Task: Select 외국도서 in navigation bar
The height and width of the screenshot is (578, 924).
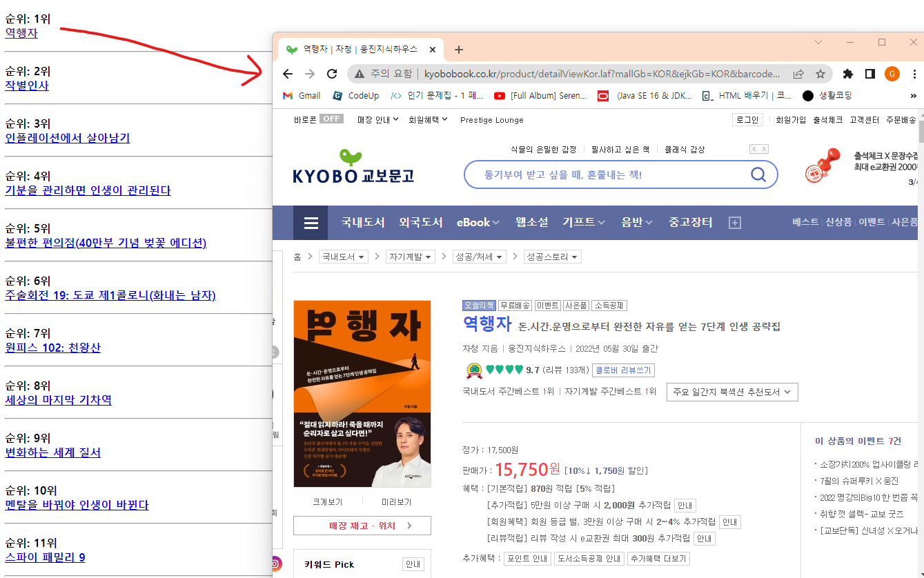Action: pyautogui.click(x=421, y=222)
